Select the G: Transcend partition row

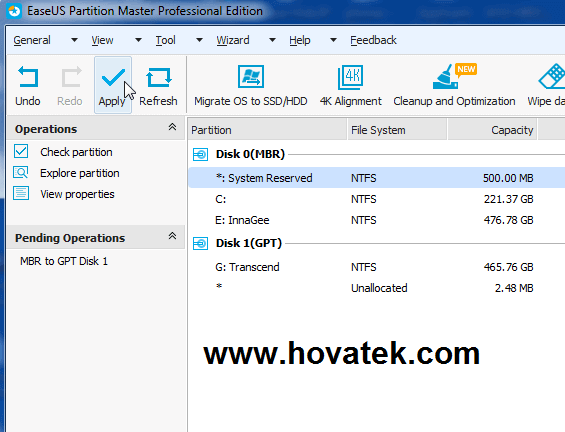point(377,267)
